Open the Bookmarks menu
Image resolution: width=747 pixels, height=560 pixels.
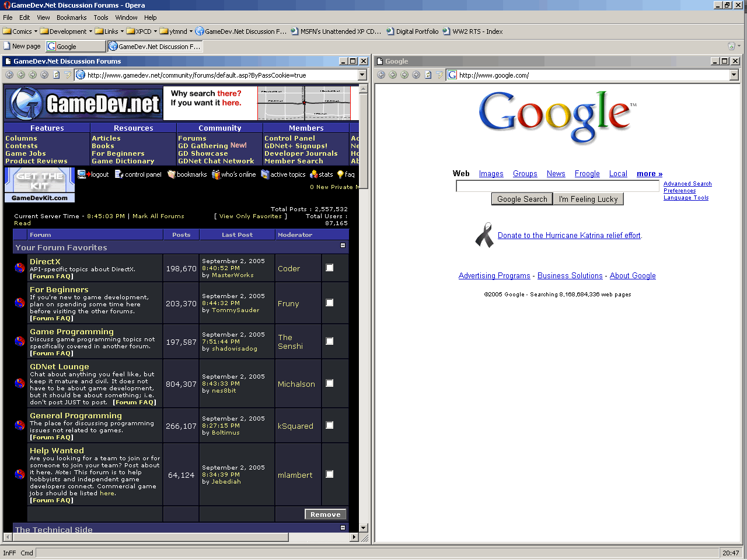click(72, 17)
